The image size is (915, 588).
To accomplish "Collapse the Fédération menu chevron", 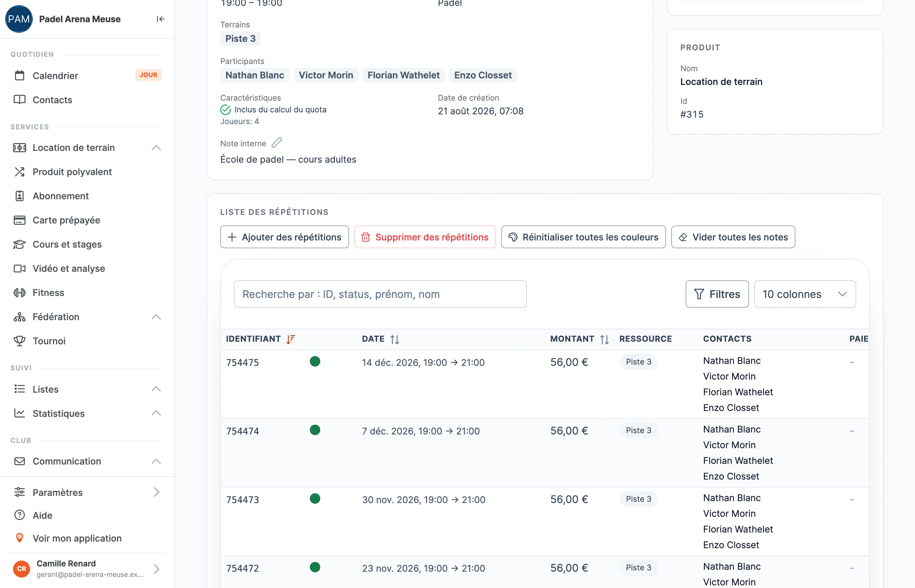I will [156, 317].
